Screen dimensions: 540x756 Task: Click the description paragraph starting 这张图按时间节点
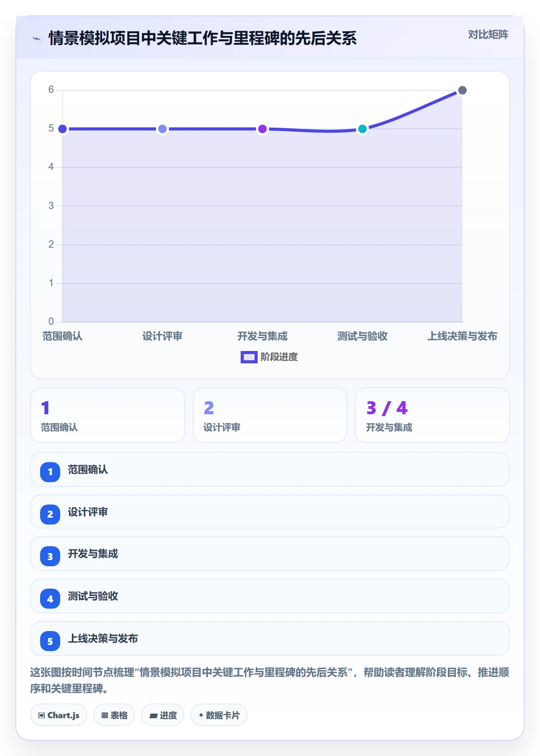click(270, 680)
